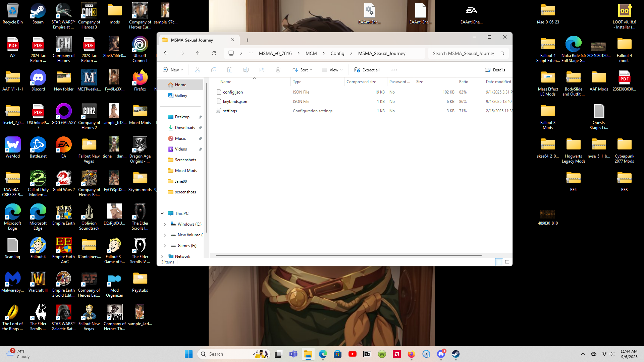Open Home in the navigation pane
This screenshot has width=644, height=362.
pyautogui.click(x=180, y=85)
